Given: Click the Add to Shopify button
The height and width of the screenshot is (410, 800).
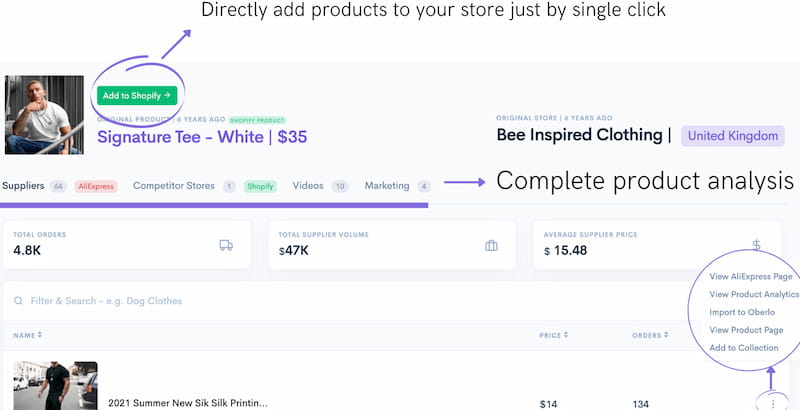Looking at the screenshot, I should (138, 96).
